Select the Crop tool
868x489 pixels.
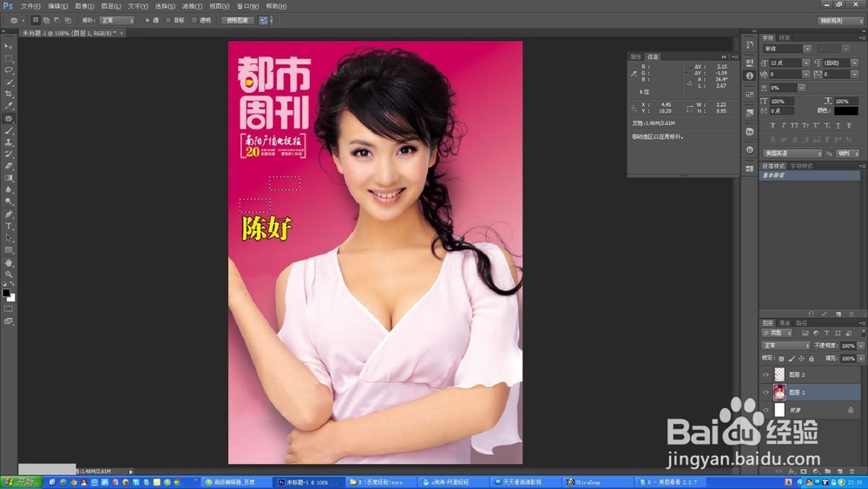point(9,94)
